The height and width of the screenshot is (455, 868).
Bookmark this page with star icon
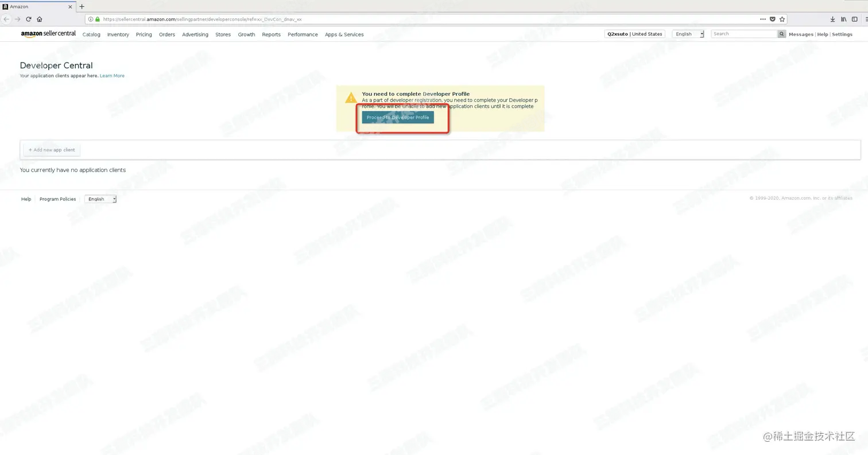pos(782,19)
